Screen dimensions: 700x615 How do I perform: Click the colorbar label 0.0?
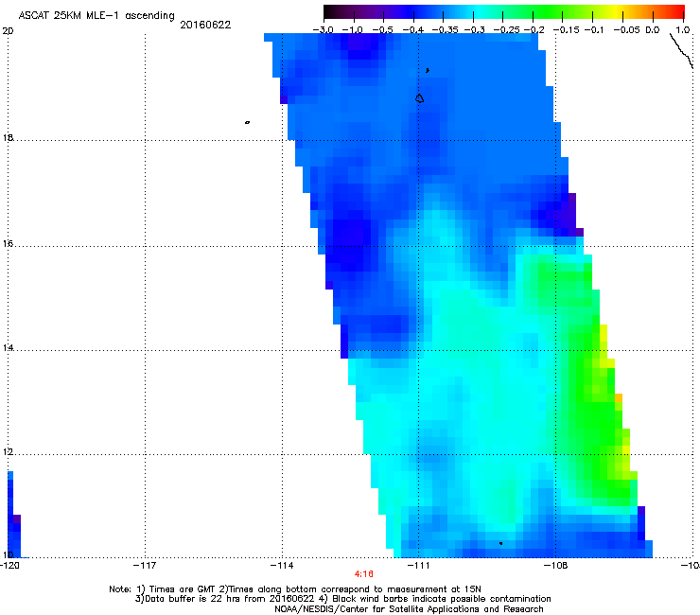click(x=653, y=30)
